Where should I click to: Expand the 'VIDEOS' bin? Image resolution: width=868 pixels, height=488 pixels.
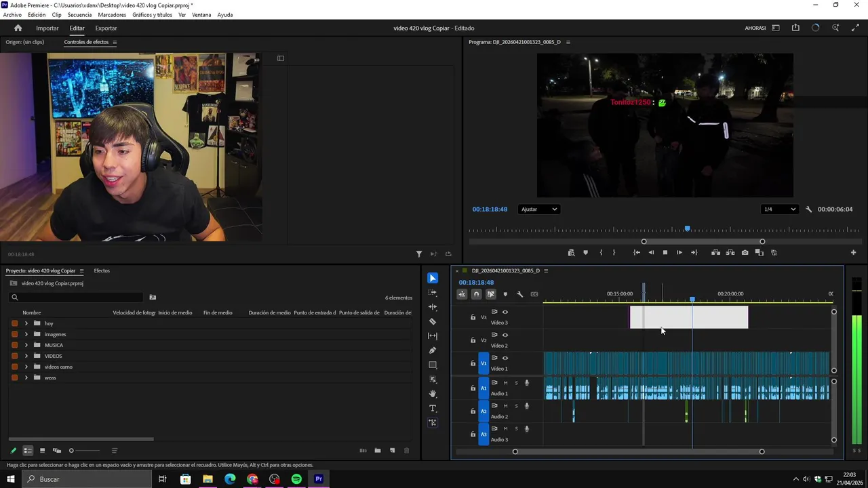click(x=26, y=356)
